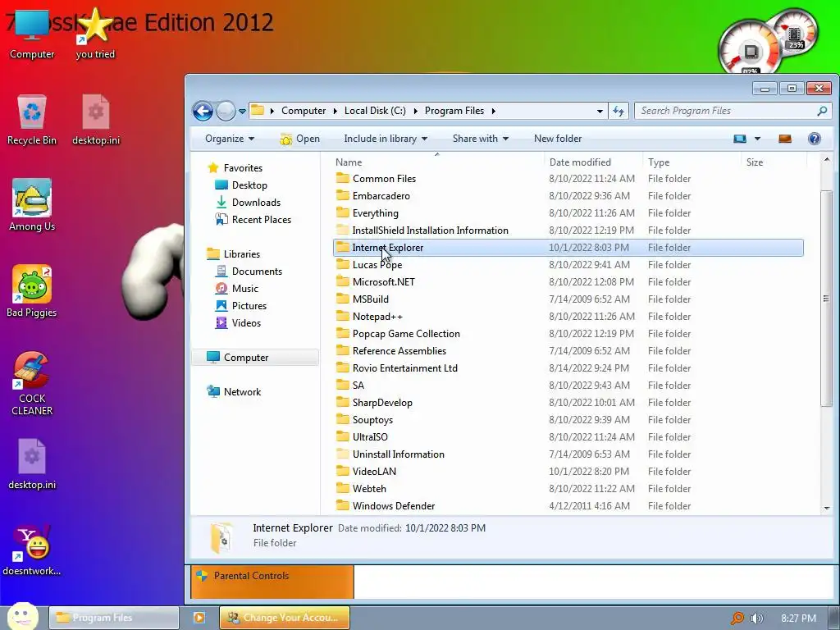This screenshot has width=840, height=630.
Task: Click Computer in the address breadcrumb
Action: pyautogui.click(x=304, y=111)
